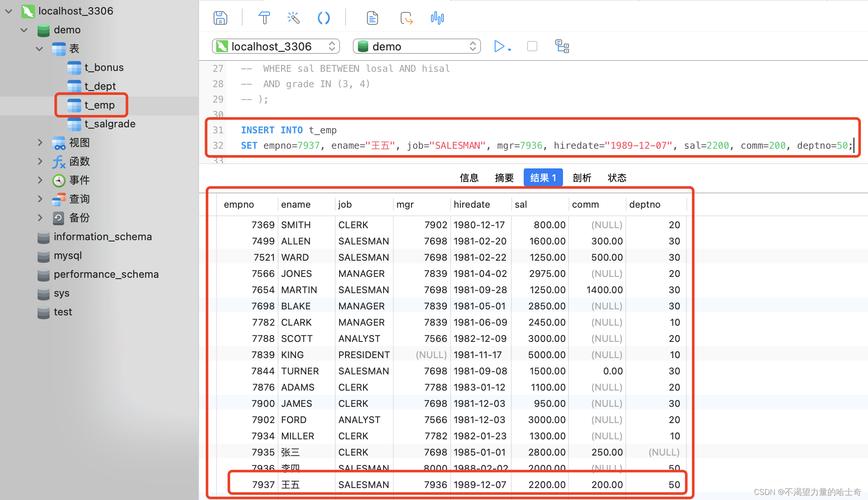868x500 pixels.
Task: Click the Save query icon
Action: [x=220, y=18]
